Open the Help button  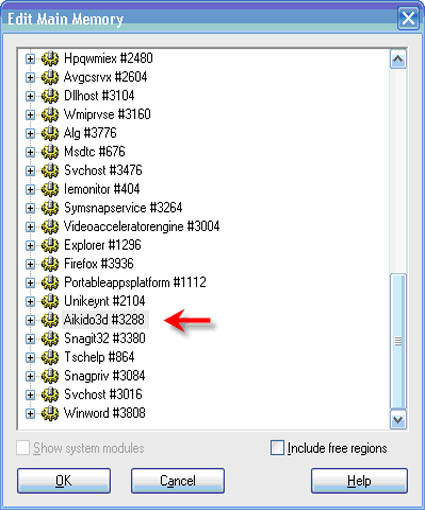(x=359, y=481)
